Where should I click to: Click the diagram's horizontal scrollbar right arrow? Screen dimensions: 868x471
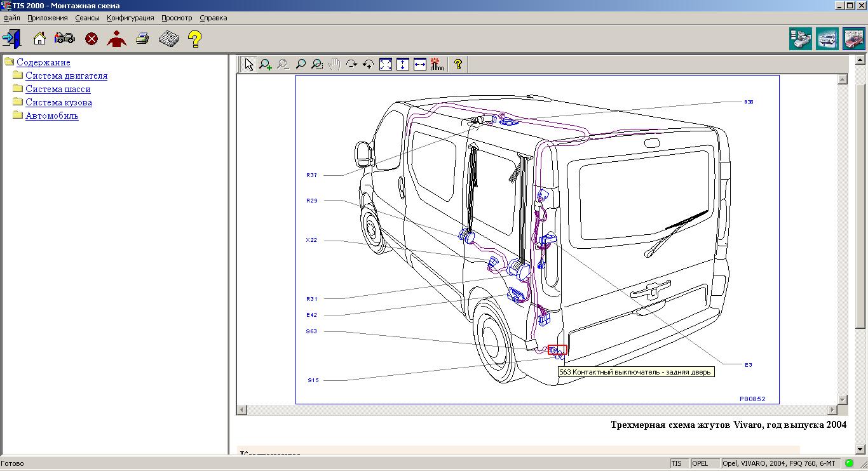832,410
